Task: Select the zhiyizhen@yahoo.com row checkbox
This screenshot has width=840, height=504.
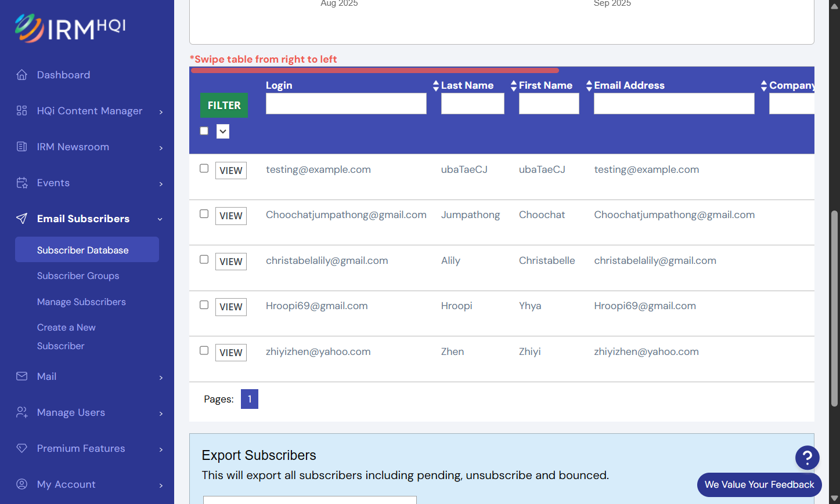Action: (x=204, y=350)
